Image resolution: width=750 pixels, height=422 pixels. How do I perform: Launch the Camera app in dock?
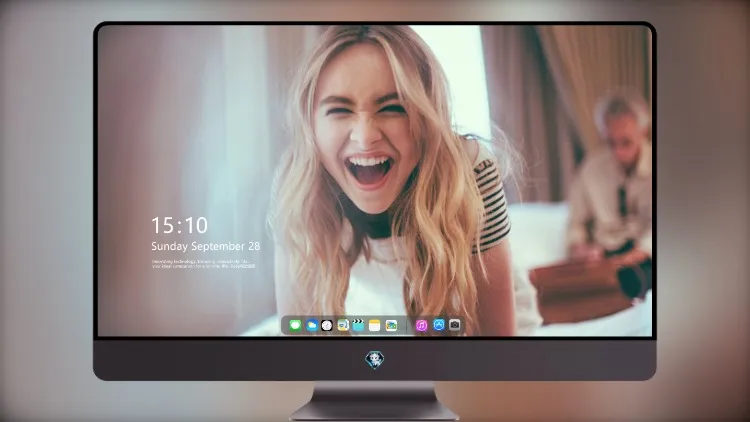coord(455,325)
